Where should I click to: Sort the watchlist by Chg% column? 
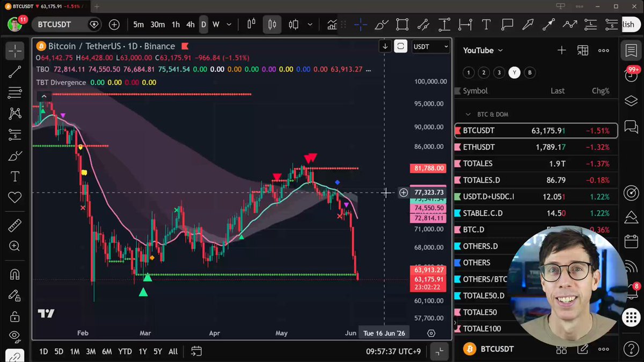click(599, 91)
